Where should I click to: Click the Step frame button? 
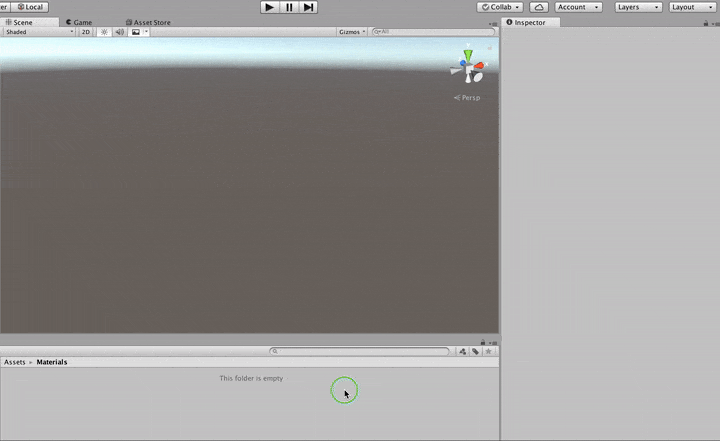(x=309, y=7)
